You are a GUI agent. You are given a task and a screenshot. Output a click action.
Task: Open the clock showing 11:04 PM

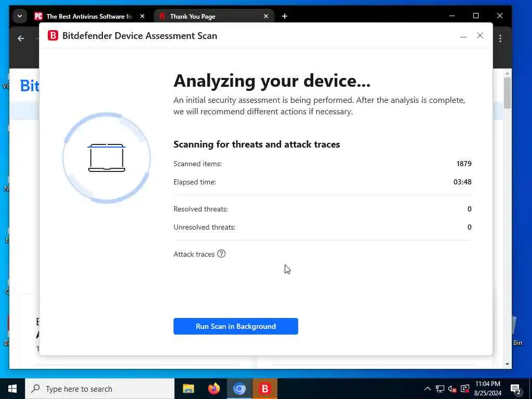coord(488,389)
